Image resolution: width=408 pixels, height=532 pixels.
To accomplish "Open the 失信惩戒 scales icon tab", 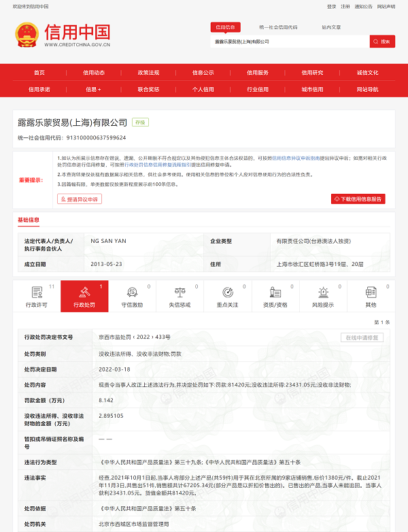I will coord(180,296).
